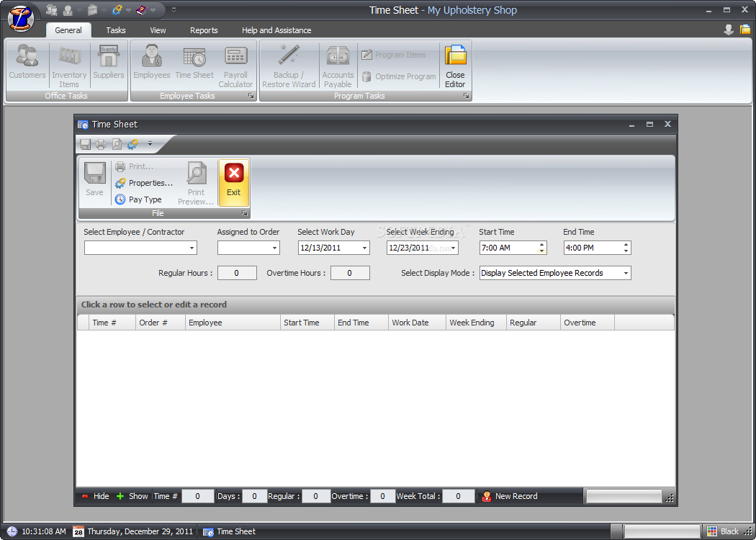The width and height of the screenshot is (756, 540).
Task: Click the employee icon in the quick access bar
Action: [x=68, y=9]
